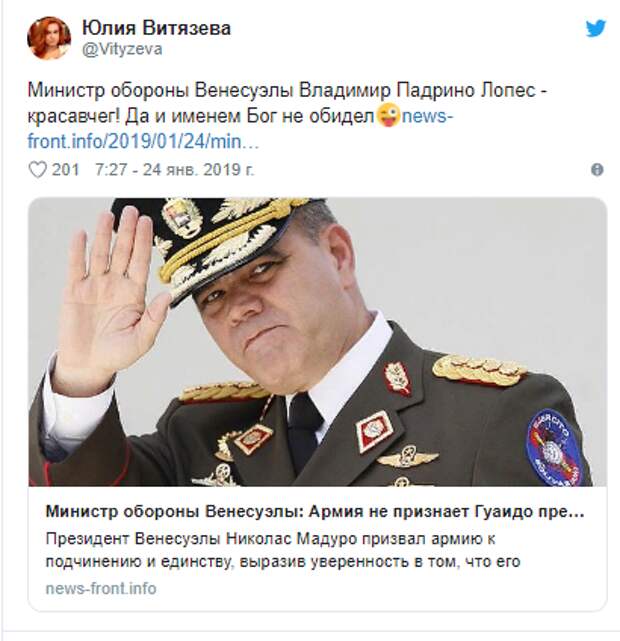Click the raised saluting hand in the photo
The height and width of the screenshot is (641, 620).
(110, 294)
